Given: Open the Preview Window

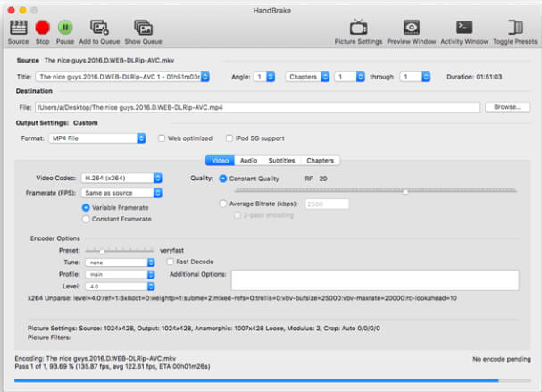Looking at the screenshot, I should coord(411,29).
